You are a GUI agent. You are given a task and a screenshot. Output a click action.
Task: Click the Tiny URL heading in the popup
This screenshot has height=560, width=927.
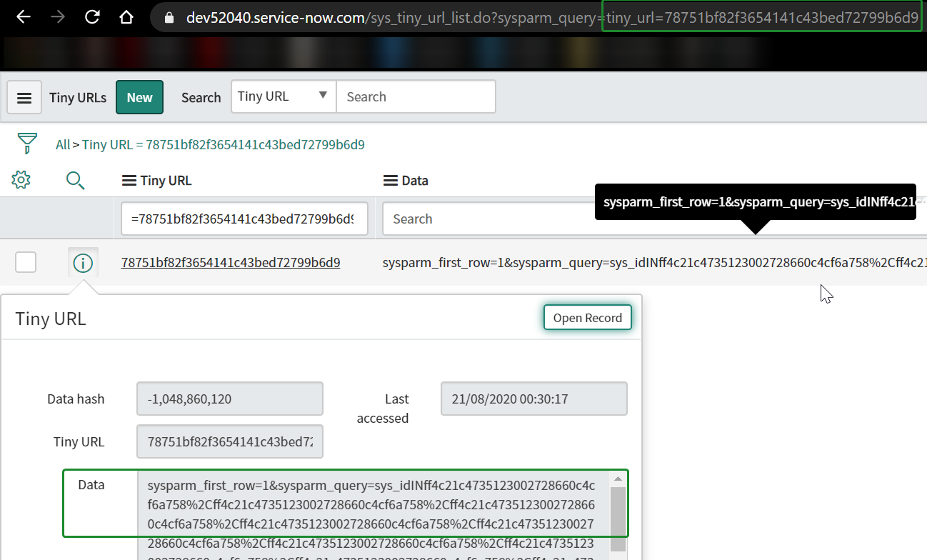point(51,319)
